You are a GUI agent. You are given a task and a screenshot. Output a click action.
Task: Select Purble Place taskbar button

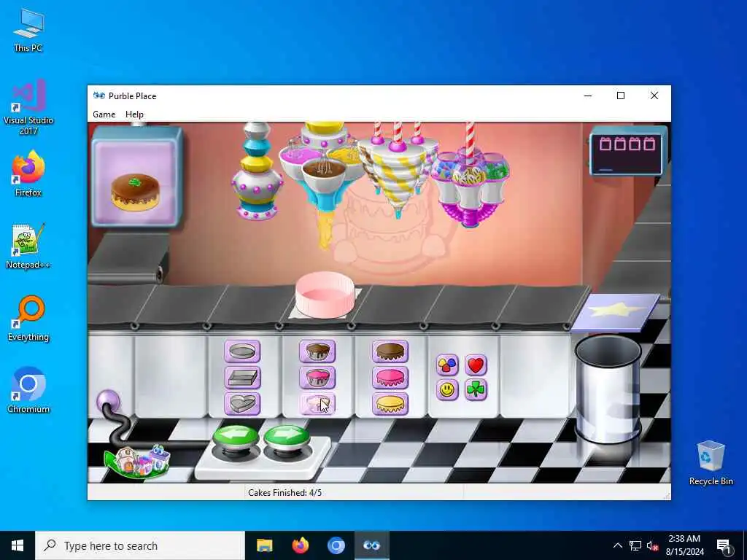372,545
